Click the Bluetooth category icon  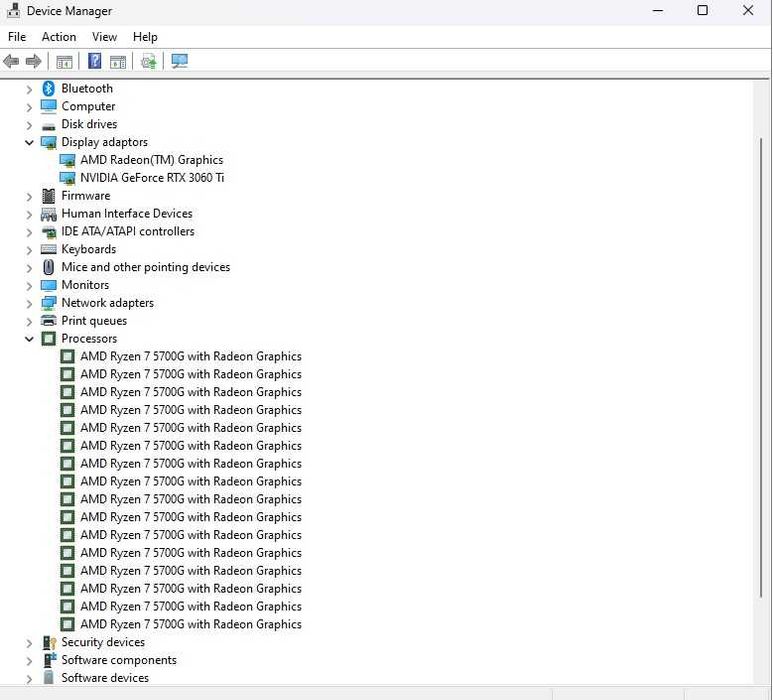tap(48, 89)
